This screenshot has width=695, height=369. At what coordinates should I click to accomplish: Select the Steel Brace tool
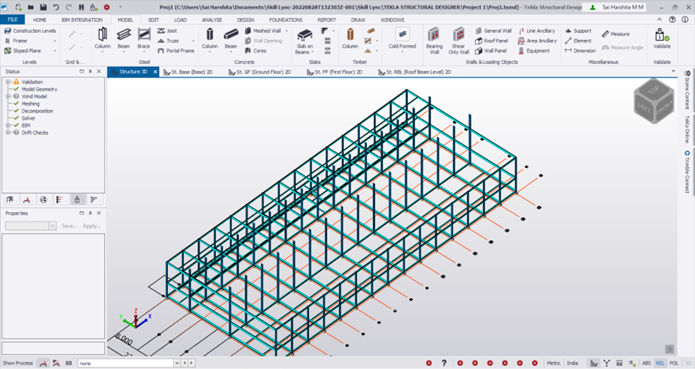tap(144, 39)
